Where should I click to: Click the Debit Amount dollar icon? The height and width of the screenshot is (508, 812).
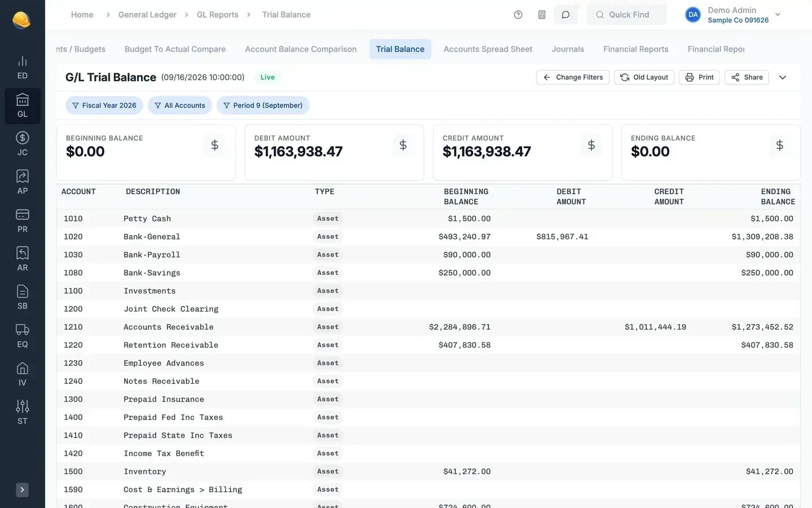pos(403,145)
